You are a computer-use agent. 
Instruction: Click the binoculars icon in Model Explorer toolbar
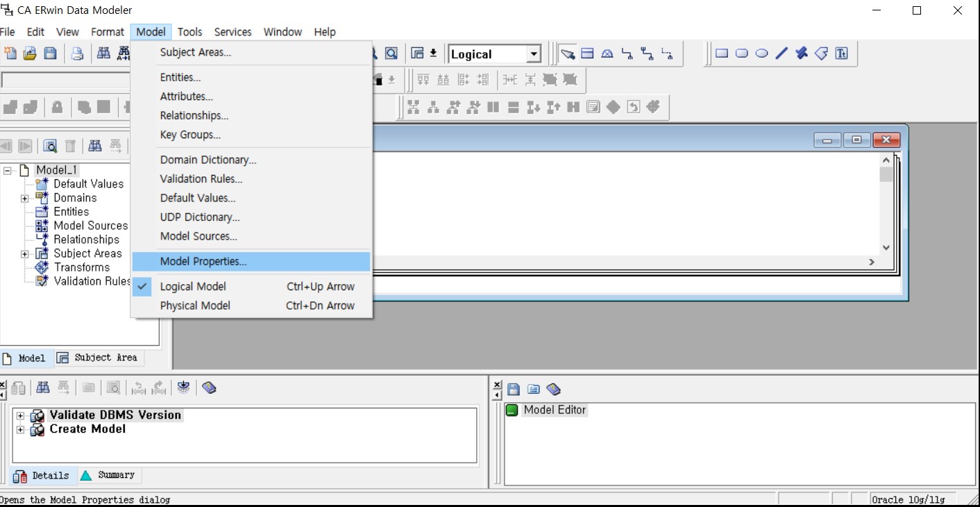[95, 146]
